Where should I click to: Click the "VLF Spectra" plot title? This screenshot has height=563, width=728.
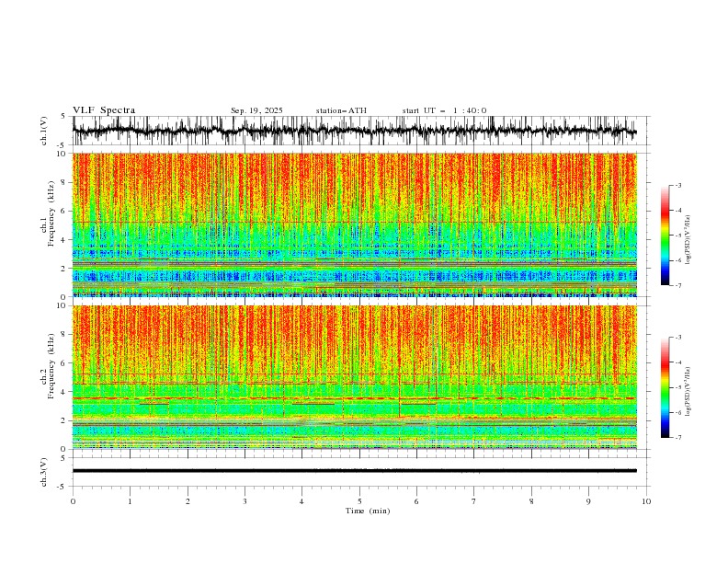click(x=104, y=110)
